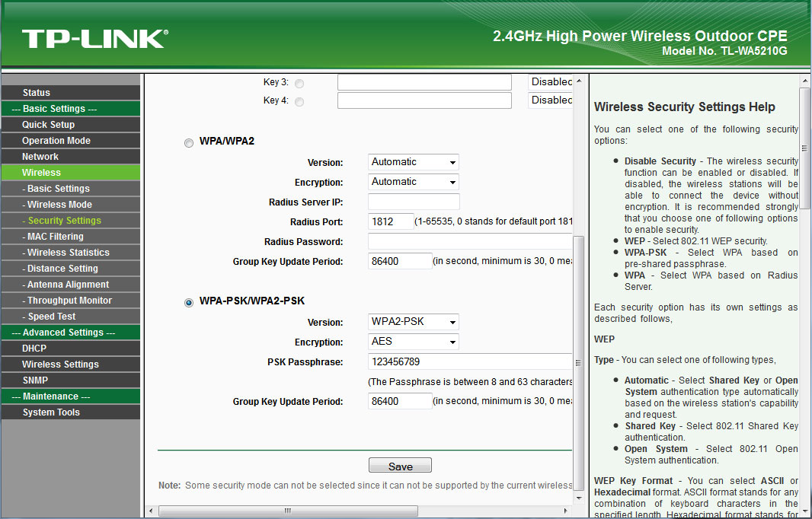
Task: Select the WPA/WPA2 radio button
Action: pyautogui.click(x=189, y=142)
